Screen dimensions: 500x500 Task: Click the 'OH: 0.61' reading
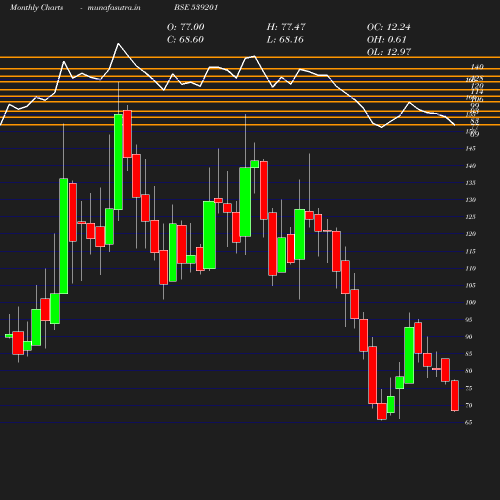(386, 39)
